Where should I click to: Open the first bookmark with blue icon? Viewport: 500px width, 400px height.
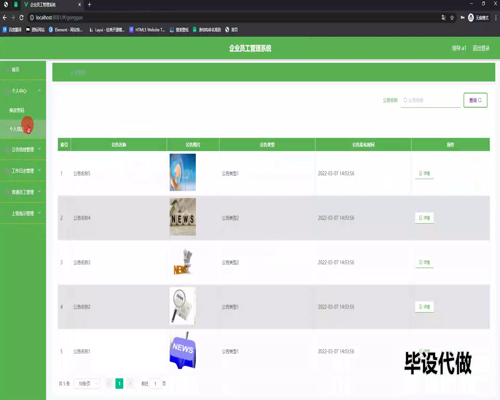click(12, 30)
